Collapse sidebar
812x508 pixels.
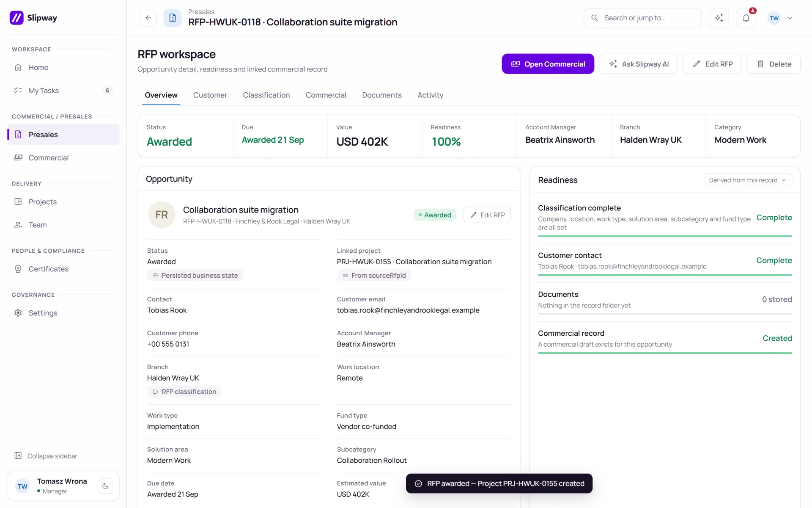tap(46, 456)
